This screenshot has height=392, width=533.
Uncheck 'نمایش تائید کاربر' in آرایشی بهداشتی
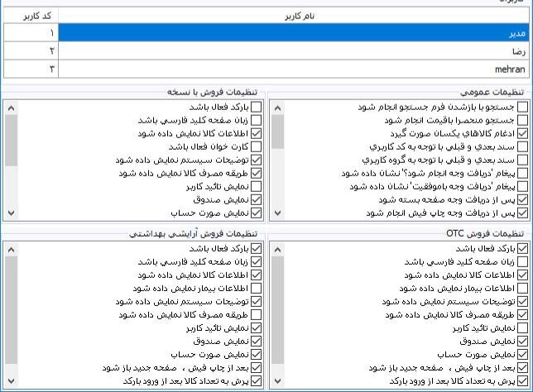(x=256, y=328)
